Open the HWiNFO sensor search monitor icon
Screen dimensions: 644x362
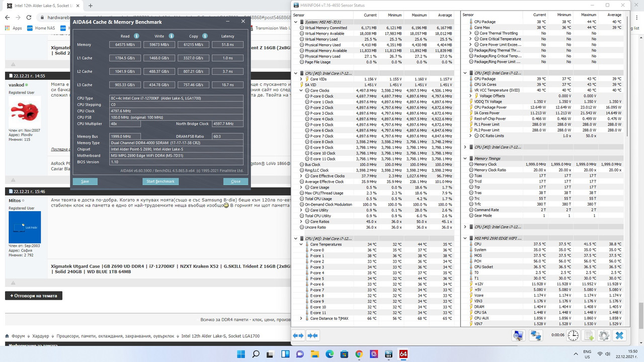click(518, 335)
